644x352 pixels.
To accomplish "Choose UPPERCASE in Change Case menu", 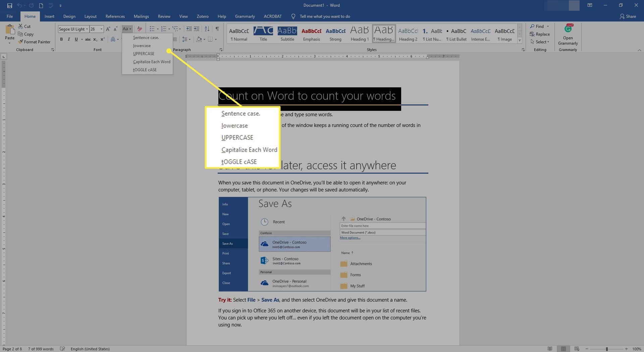I will click(x=144, y=53).
